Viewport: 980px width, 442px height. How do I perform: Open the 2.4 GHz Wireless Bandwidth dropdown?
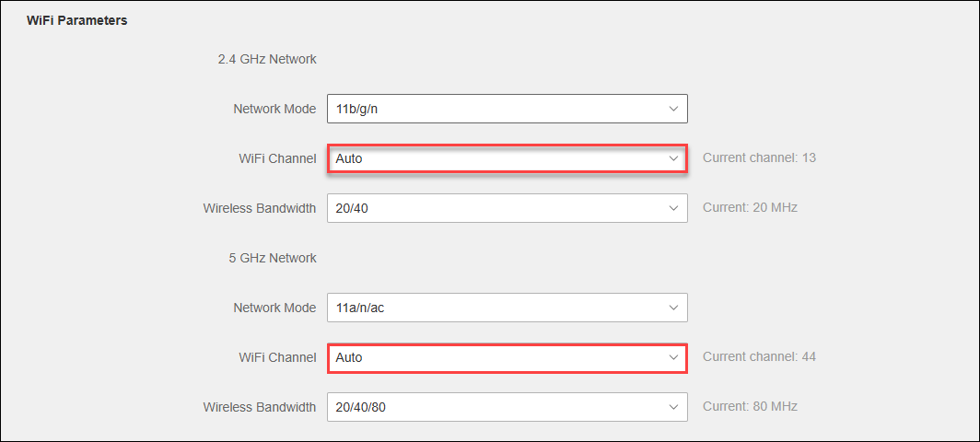pos(507,208)
